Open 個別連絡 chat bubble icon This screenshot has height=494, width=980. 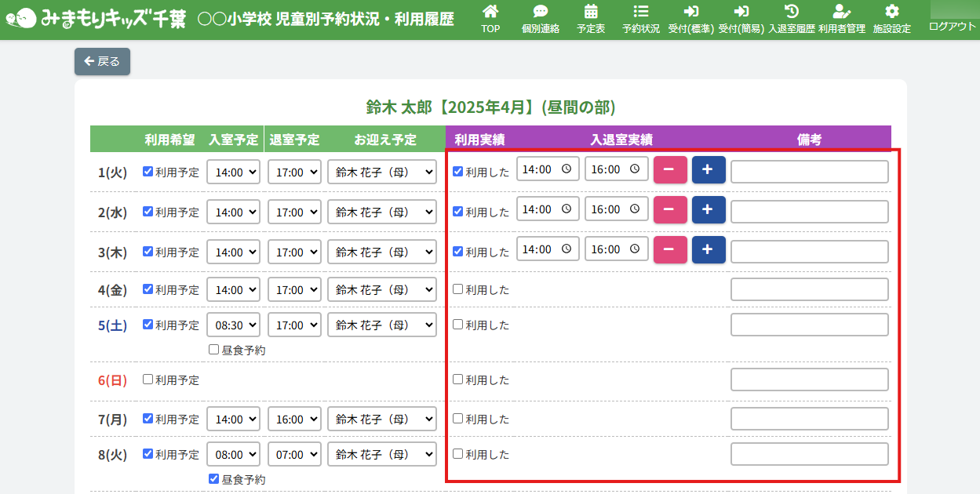tap(541, 12)
